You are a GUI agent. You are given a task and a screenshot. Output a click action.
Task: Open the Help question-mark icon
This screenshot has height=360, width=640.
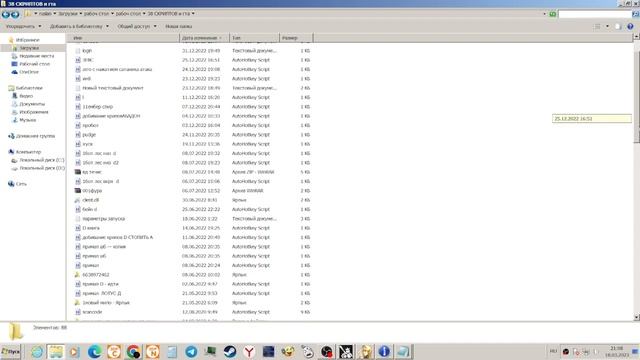tap(630, 26)
